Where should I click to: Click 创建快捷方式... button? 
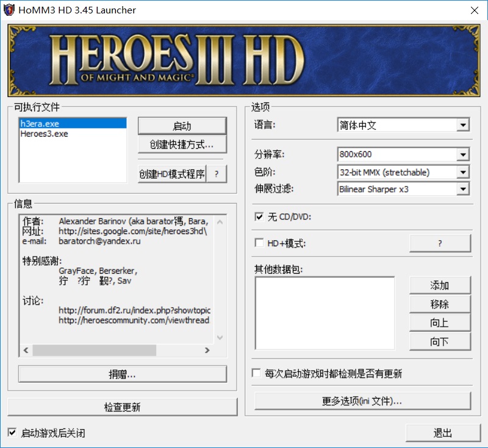(x=182, y=144)
